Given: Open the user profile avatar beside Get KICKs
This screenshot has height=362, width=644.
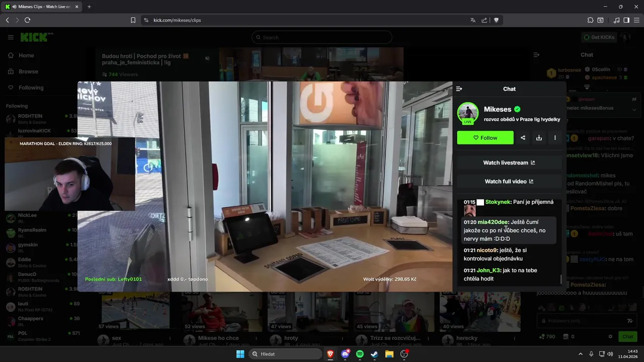Looking at the screenshot, I should (x=625, y=37).
